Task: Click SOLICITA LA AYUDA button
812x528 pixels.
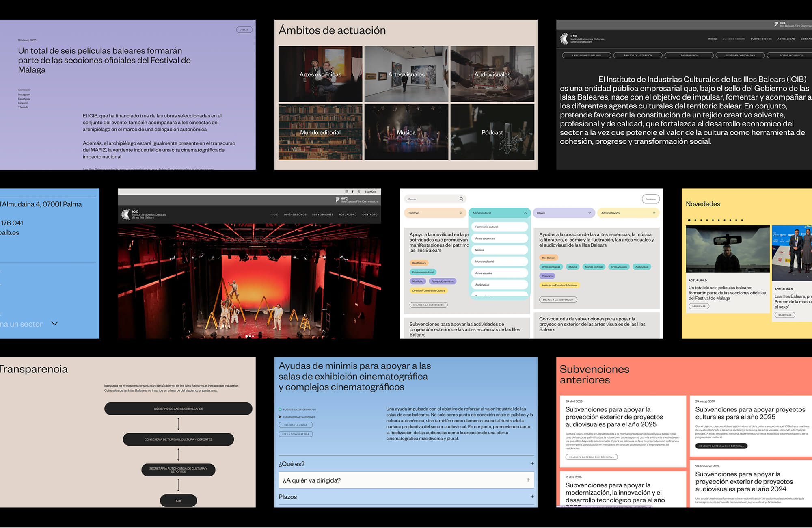Action: pos(296,425)
